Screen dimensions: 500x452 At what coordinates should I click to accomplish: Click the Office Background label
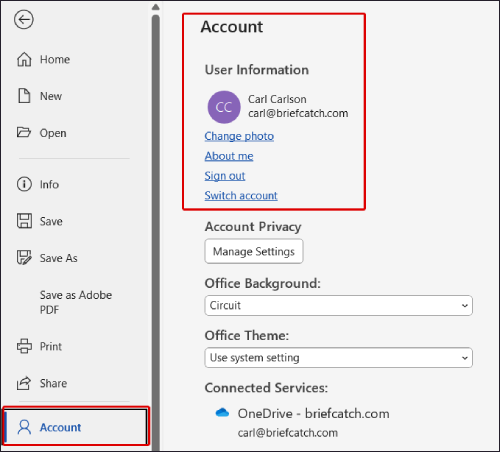coord(263,283)
